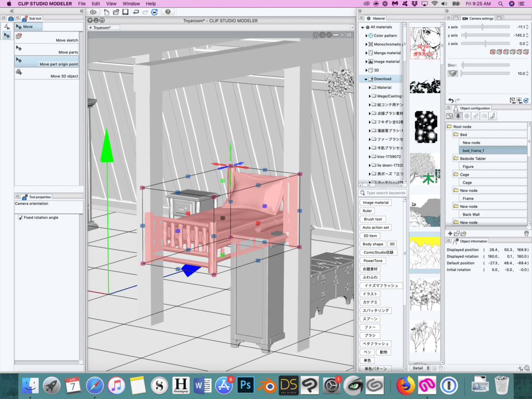Choose the Move parts sub tool

[47, 49]
